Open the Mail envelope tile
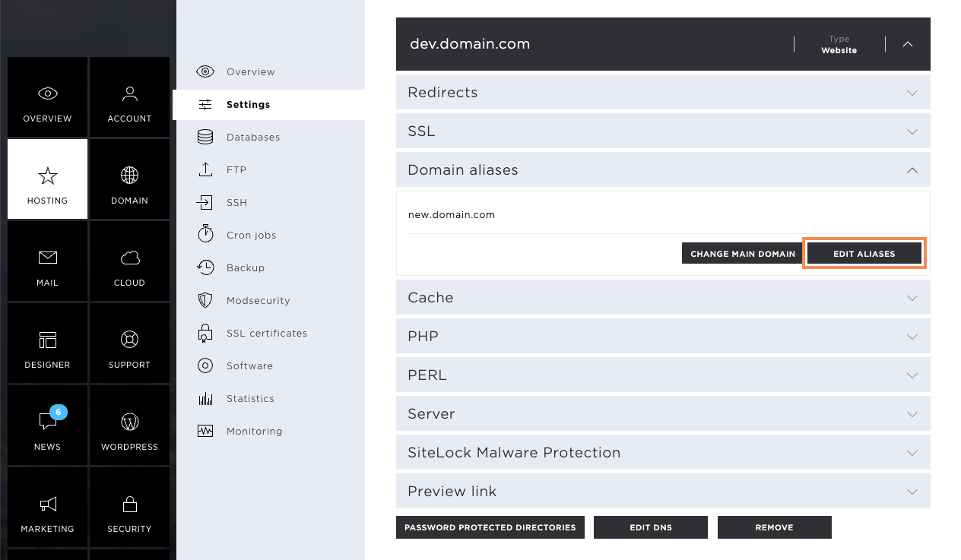Image resolution: width=961 pixels, height=560 pixels. [47, 261]
